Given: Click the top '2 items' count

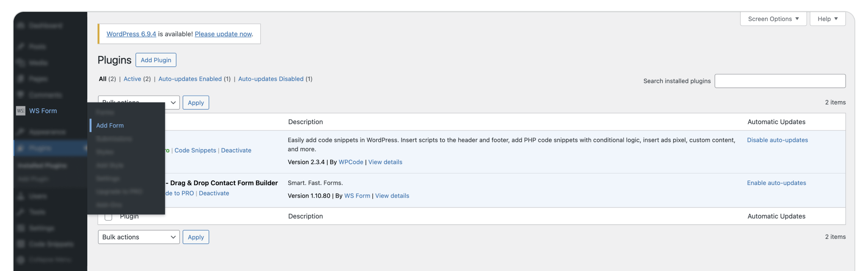Looking at the screenshot, I should point(835,102).
